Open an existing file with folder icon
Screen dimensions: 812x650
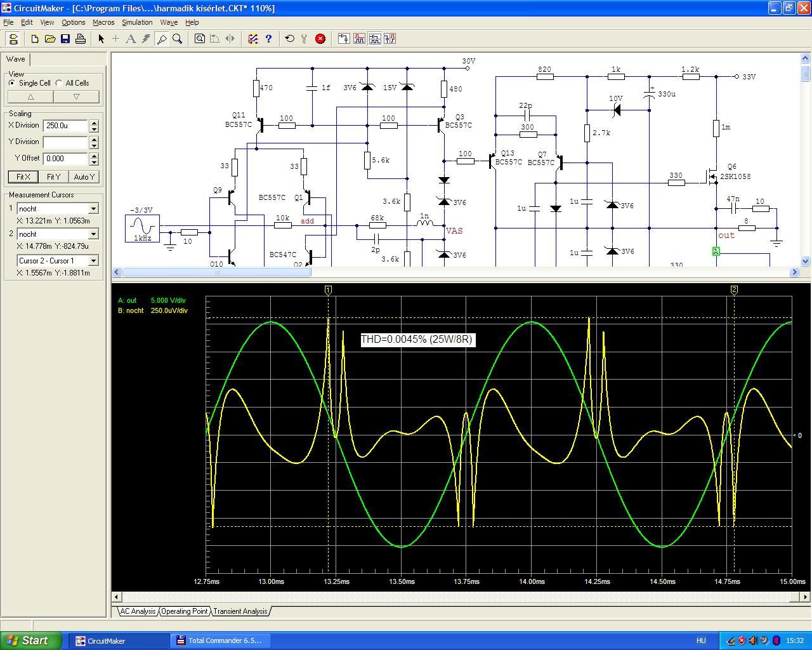(50, 39)
